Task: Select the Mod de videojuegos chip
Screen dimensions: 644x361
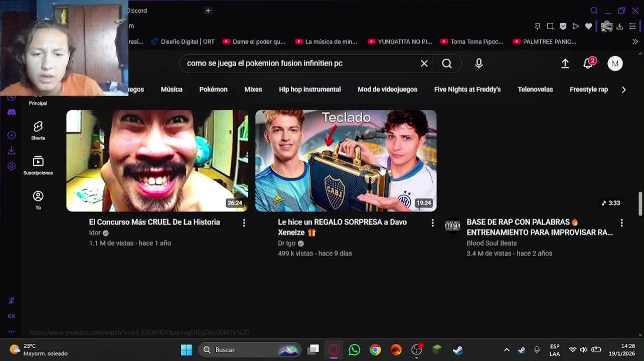Action: (x=387, y=90)
